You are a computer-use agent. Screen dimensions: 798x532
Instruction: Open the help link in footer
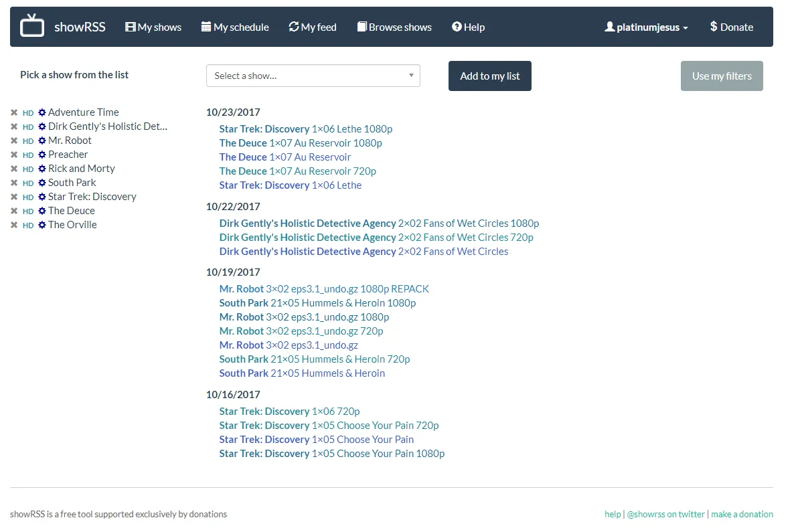click(613, 514)
